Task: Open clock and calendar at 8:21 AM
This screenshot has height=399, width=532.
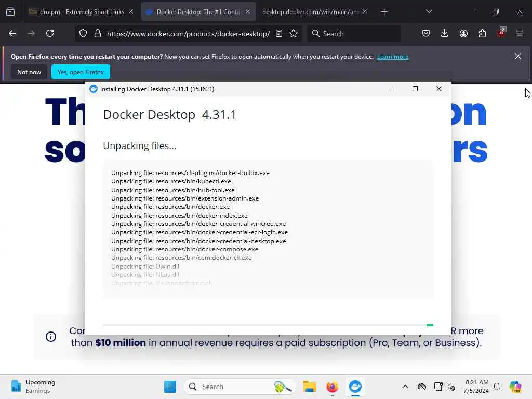Action: [476, 387]
